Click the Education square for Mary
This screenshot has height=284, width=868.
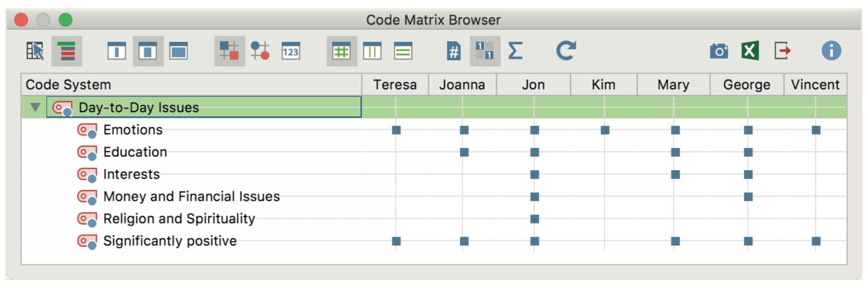(x=676, y=153)
